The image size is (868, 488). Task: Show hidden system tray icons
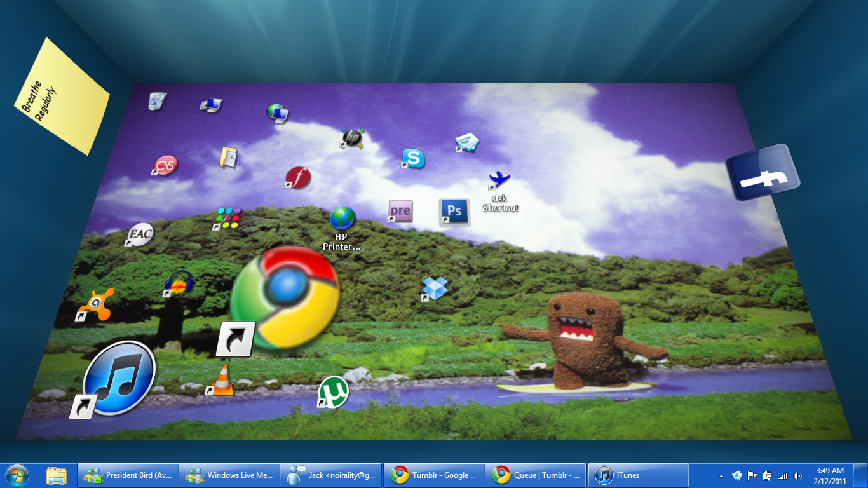tap(721, 475)
